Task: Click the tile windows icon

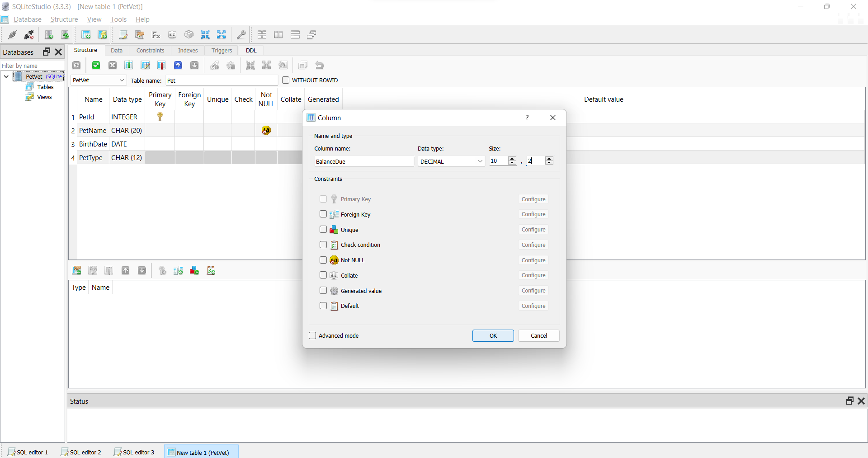Action: (x=262, y=35)
